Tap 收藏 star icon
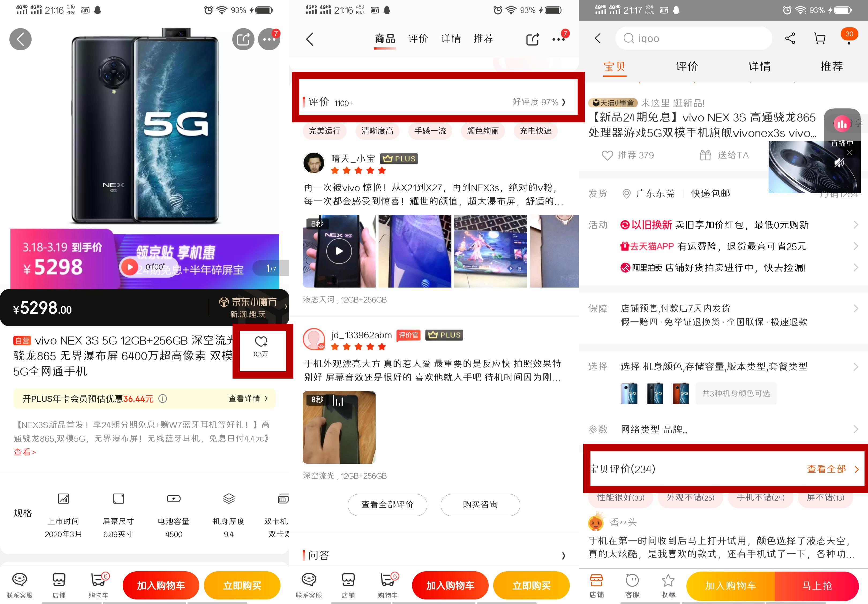 pos(668,581)
